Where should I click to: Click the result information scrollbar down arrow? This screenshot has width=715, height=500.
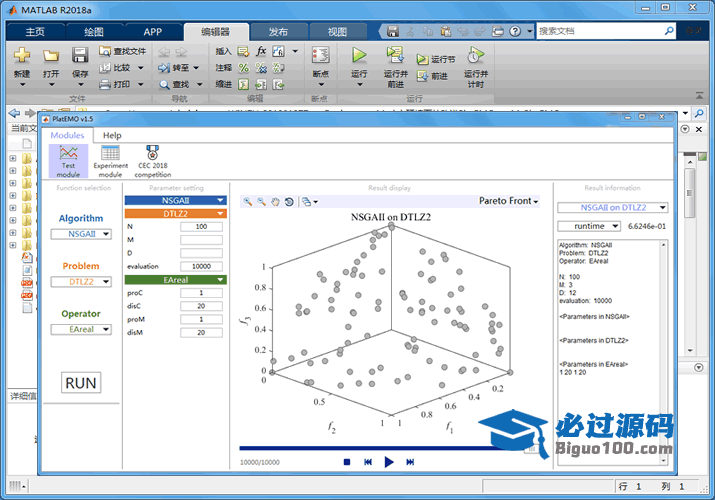[663, 461]
